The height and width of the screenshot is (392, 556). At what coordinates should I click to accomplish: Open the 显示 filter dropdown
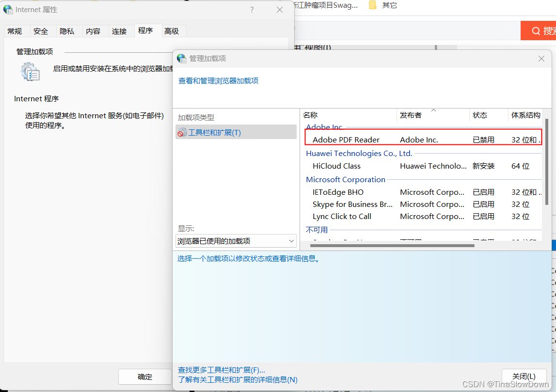[x=236, y=241]
